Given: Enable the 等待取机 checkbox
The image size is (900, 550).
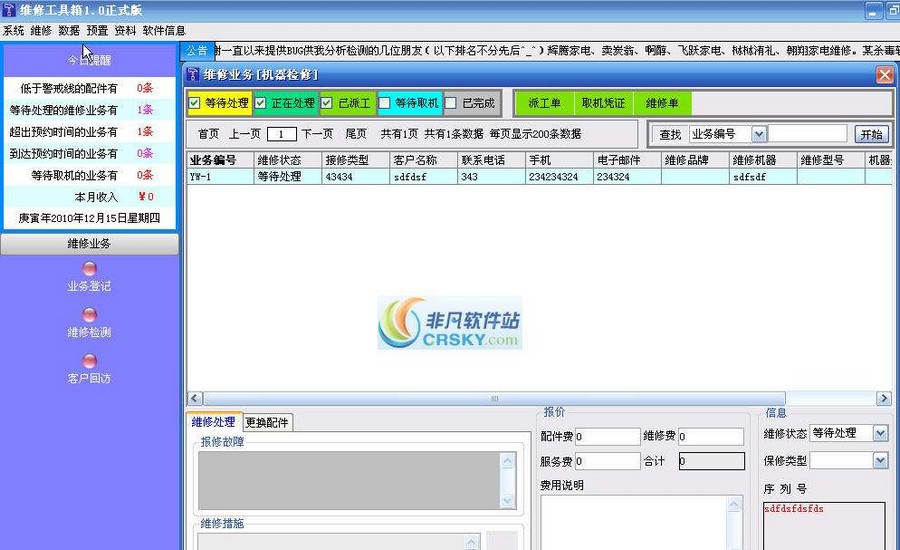Looking at the screenshot, I should coord(385,103).
